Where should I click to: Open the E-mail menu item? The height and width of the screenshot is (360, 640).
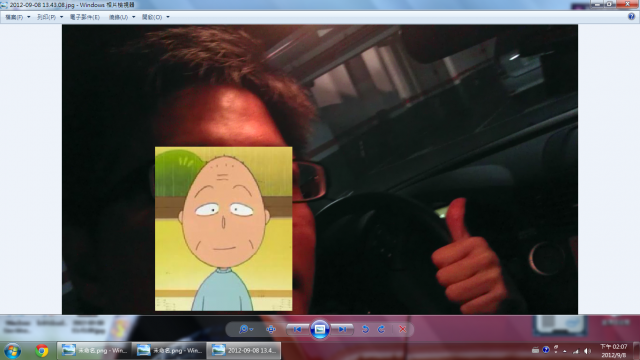[85, 17]
